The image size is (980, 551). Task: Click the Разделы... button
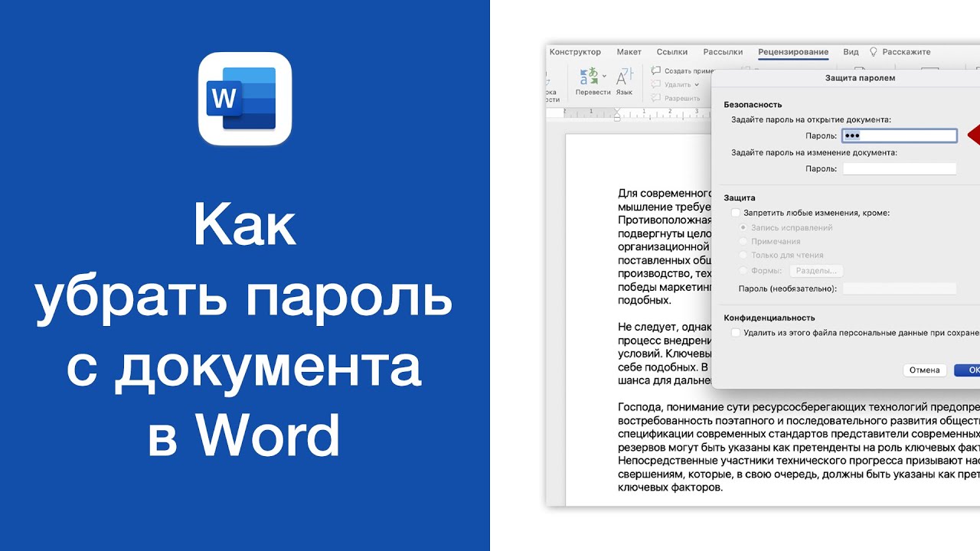click(815, 271)
